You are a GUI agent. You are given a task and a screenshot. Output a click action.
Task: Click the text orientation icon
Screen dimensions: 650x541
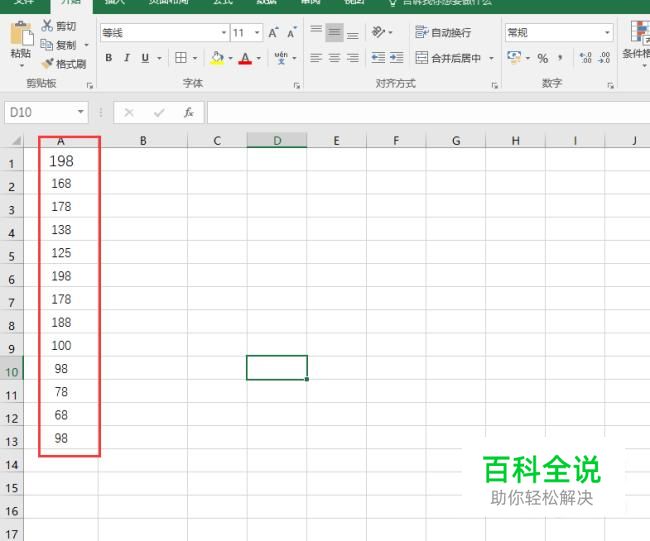coord(378,32)
